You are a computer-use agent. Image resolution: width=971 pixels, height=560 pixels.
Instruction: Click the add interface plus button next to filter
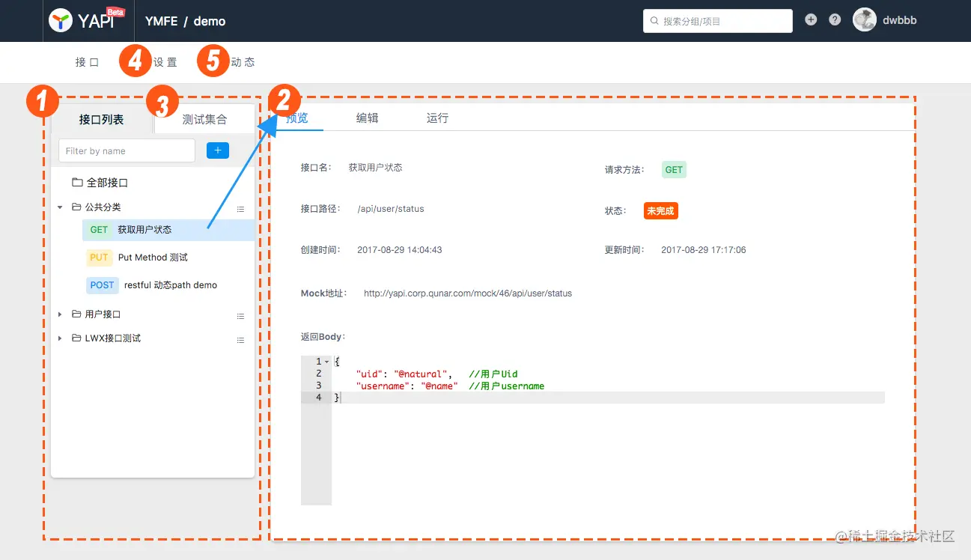(217, 150)
